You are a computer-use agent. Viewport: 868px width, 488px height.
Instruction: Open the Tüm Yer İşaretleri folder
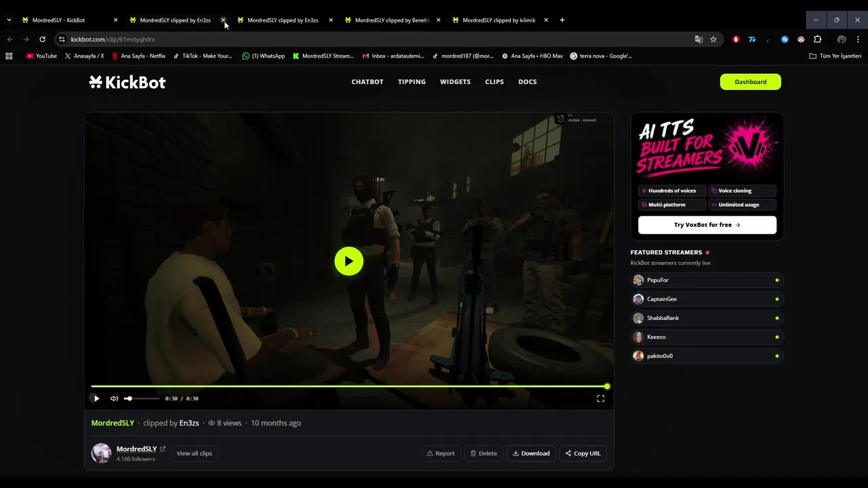[835, 56]
